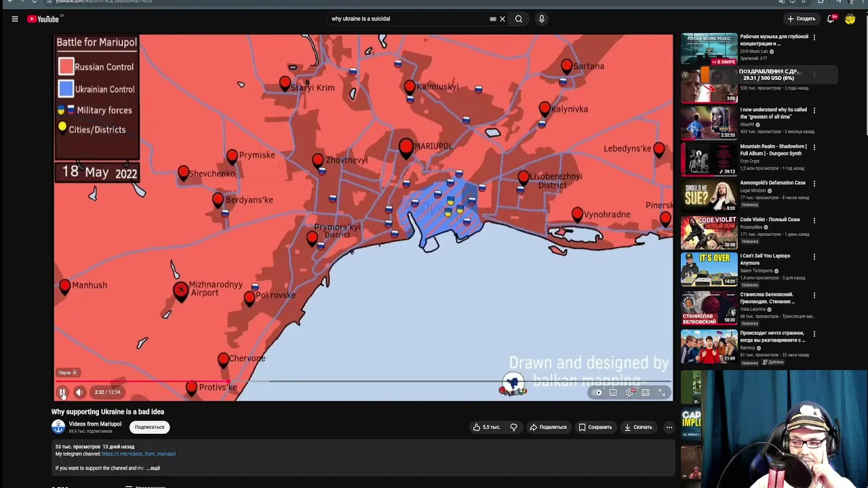Click the Поделиться share button

(548, 427)
